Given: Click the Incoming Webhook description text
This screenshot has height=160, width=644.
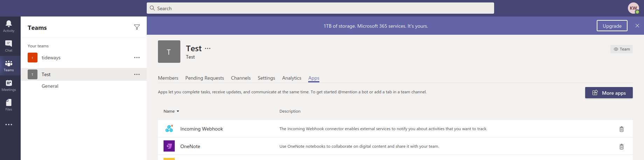Looking at the screenshot, I should pyautogui.click(x=383, y=129).
